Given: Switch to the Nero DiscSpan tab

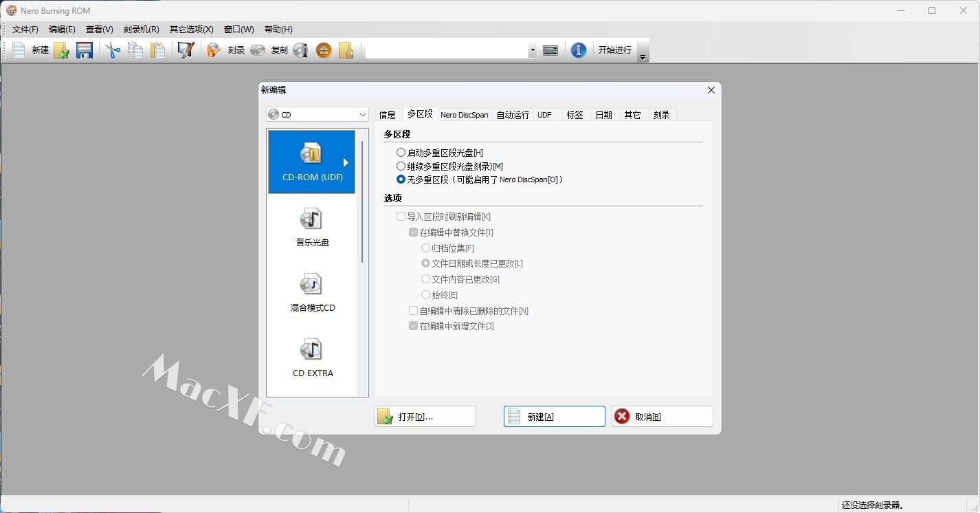Looking at the screenshot, I should tap(465, 115).
